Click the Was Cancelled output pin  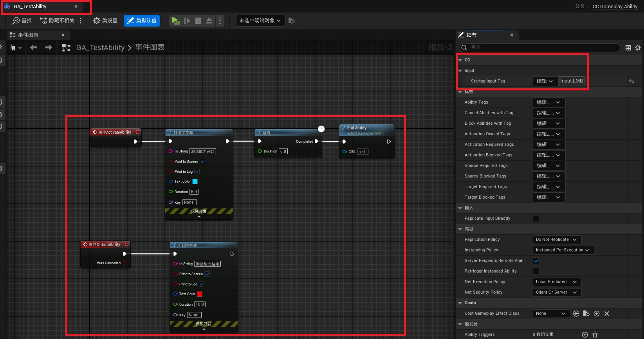coord(124,263)
